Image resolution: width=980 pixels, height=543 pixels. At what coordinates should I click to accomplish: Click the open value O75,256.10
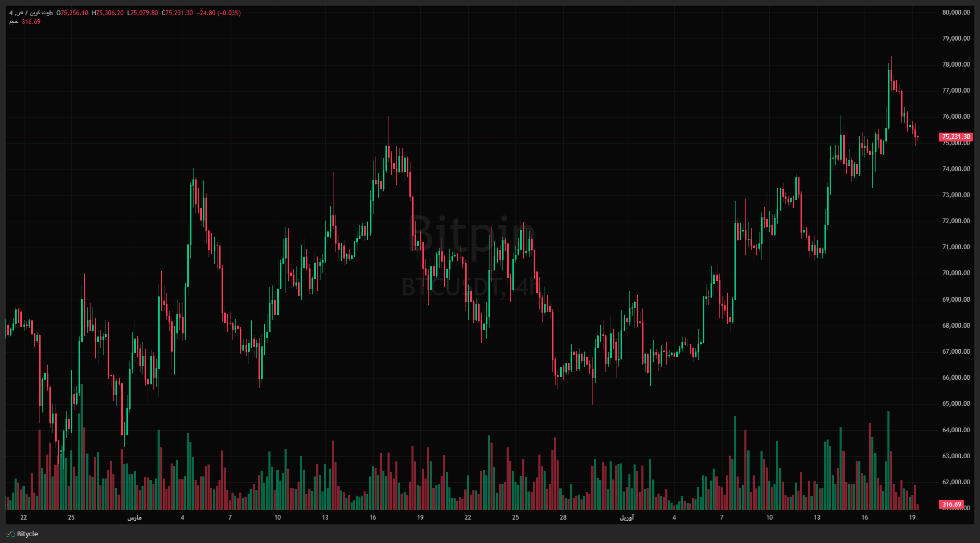click(x=72, y=13)
